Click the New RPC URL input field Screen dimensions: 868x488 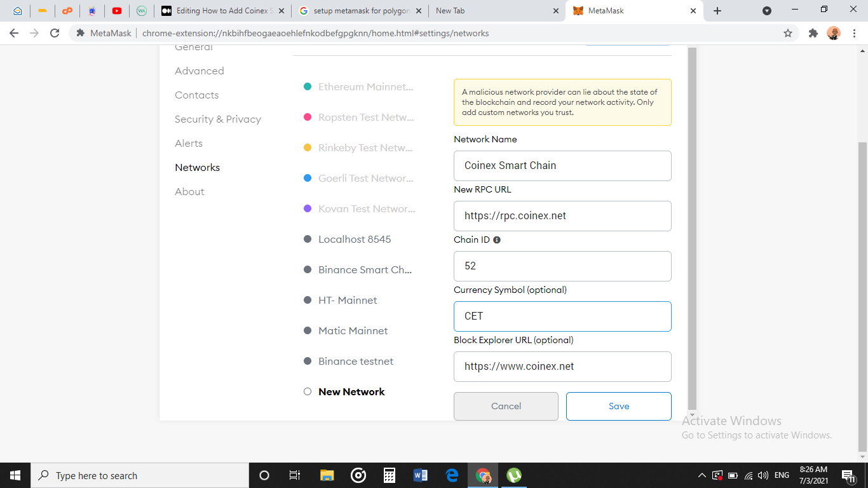click(562, 216)
